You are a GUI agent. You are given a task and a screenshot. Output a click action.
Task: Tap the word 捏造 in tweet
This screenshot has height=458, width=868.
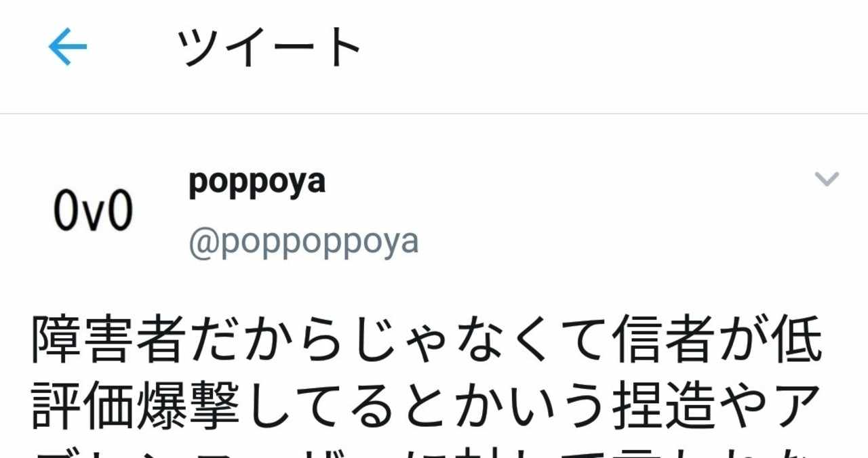click(665, 407)
